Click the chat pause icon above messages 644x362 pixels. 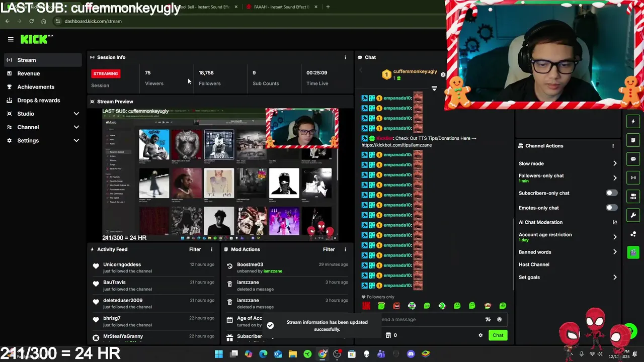coord(434,88)
